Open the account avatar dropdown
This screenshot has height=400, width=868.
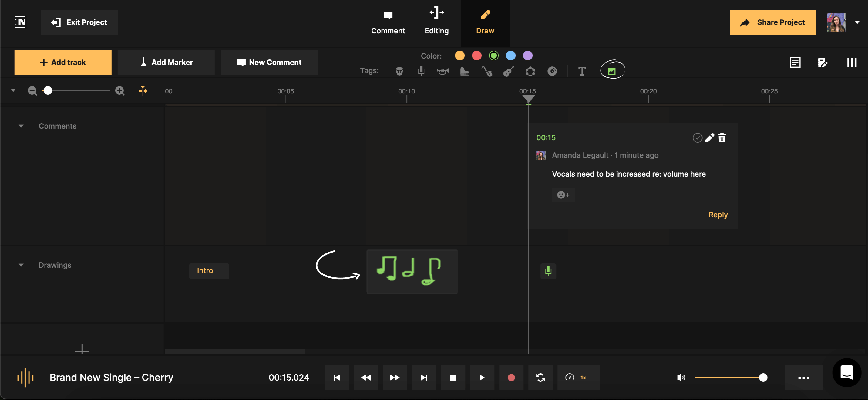tap(857, 22)
